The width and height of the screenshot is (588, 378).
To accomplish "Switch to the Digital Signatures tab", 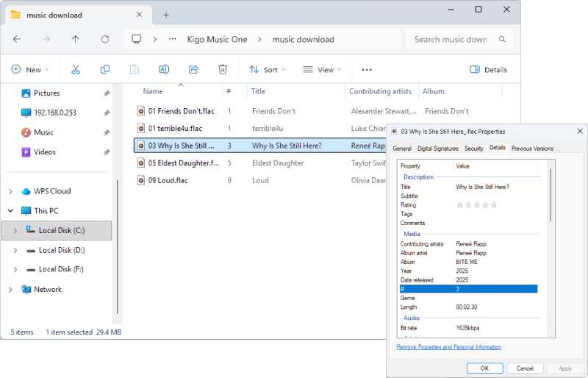I will 437,149.
